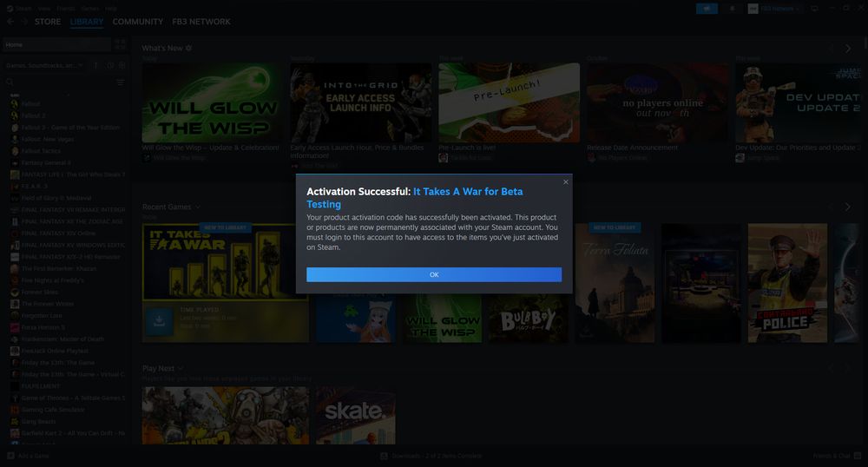Open advanced filters icon next to search
This screenshot has width=868, height=467.
[x=120, y=82]
